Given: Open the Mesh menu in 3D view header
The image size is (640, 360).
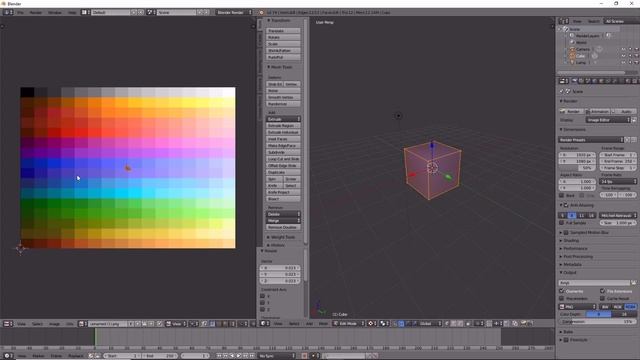Looking at the screenshot, I should (x=323, y=323).
